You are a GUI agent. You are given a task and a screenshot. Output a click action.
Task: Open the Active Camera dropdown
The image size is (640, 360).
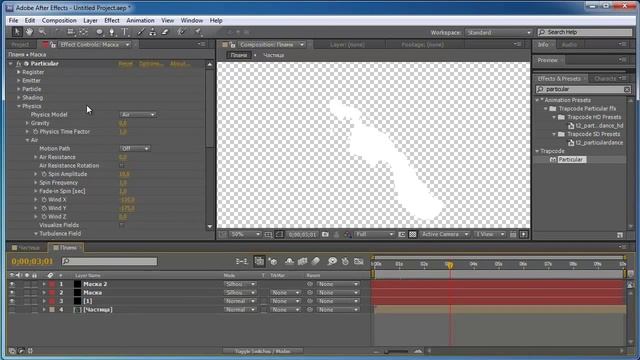coord(445,234)
